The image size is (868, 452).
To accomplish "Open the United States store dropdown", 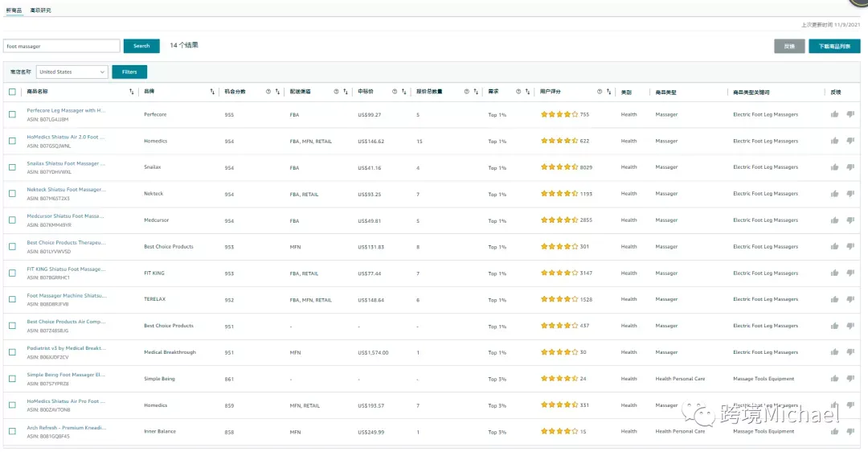I will (x=72, y=72).
